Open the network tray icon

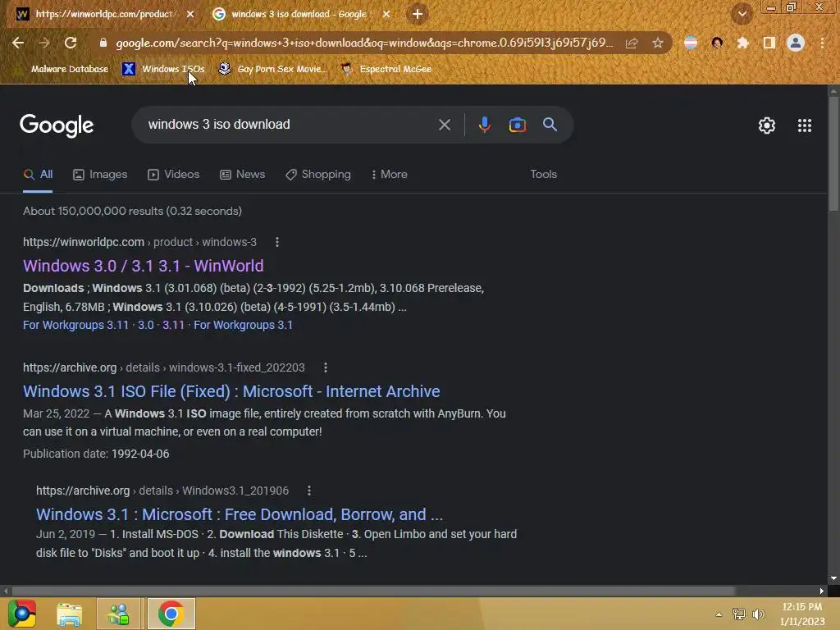coord(739,614)
